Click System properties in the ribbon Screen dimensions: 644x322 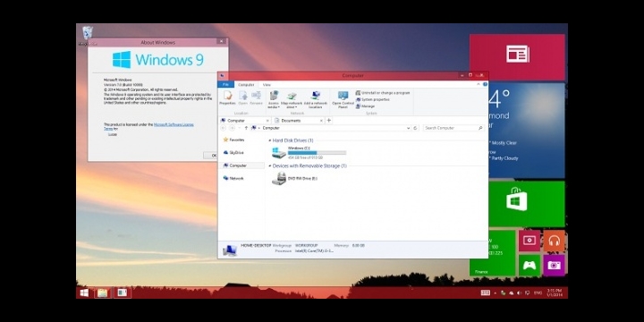tap(373, 99)
